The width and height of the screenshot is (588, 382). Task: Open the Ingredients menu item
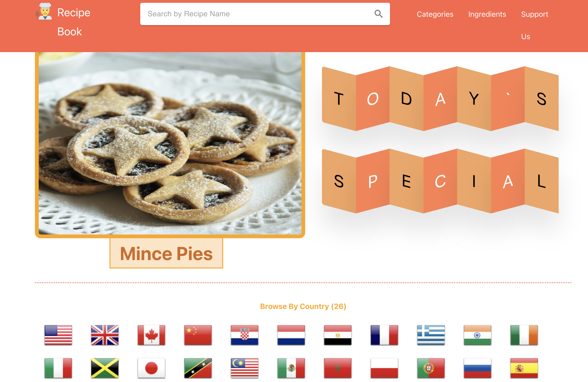click(487, 14)
